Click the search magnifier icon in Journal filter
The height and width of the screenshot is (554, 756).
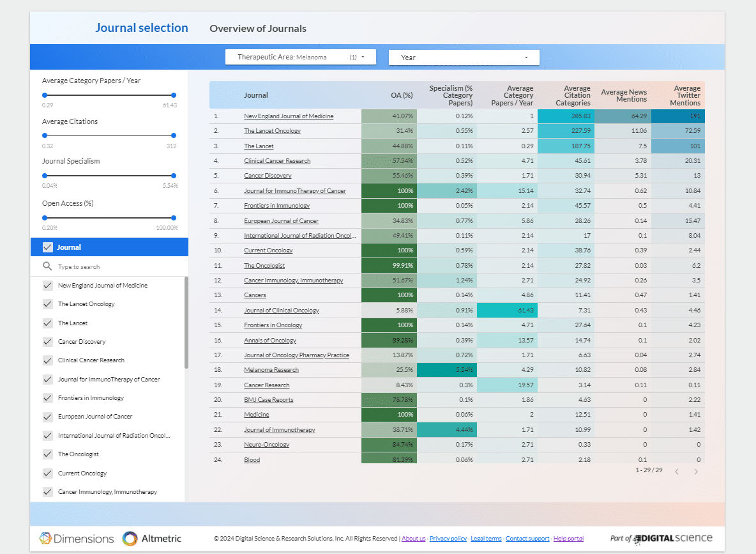[47, 266]
